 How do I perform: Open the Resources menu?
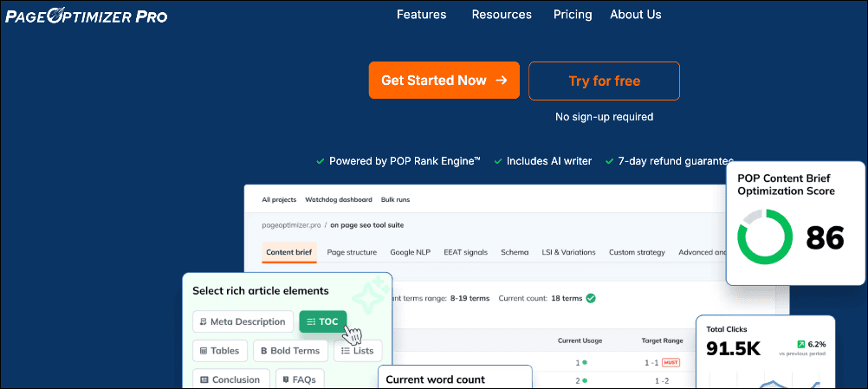point(502,15)
